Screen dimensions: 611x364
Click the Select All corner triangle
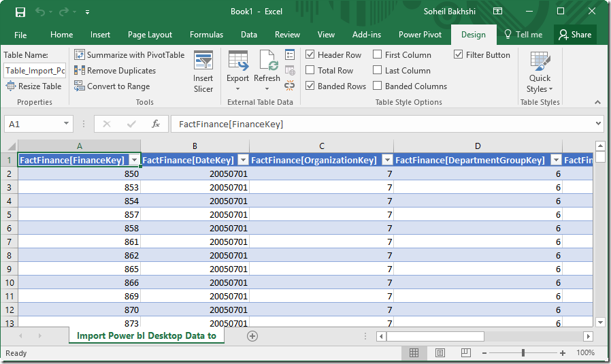[12, 146]
